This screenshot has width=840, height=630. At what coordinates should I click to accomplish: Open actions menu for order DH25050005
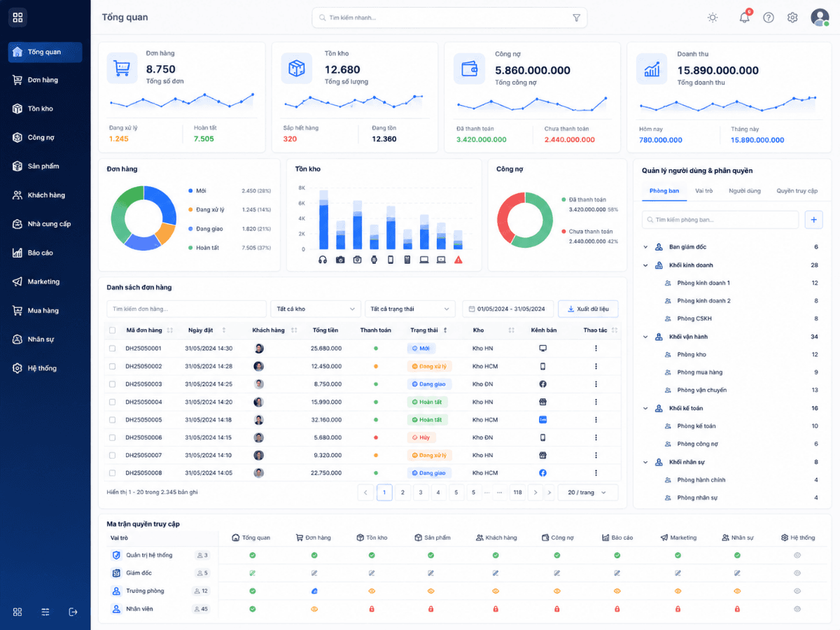coord(596,420)
